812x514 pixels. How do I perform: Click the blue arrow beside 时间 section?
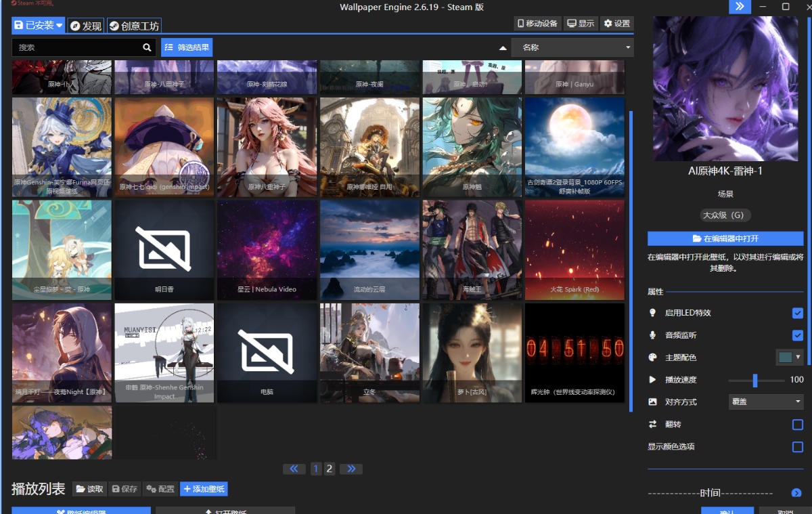[796, 493]
